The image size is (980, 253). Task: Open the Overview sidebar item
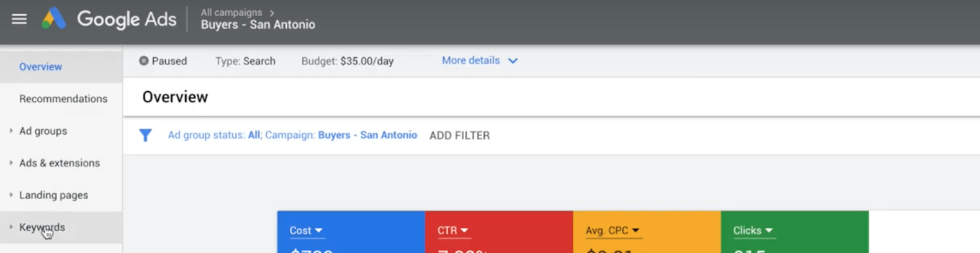(41, 67)
